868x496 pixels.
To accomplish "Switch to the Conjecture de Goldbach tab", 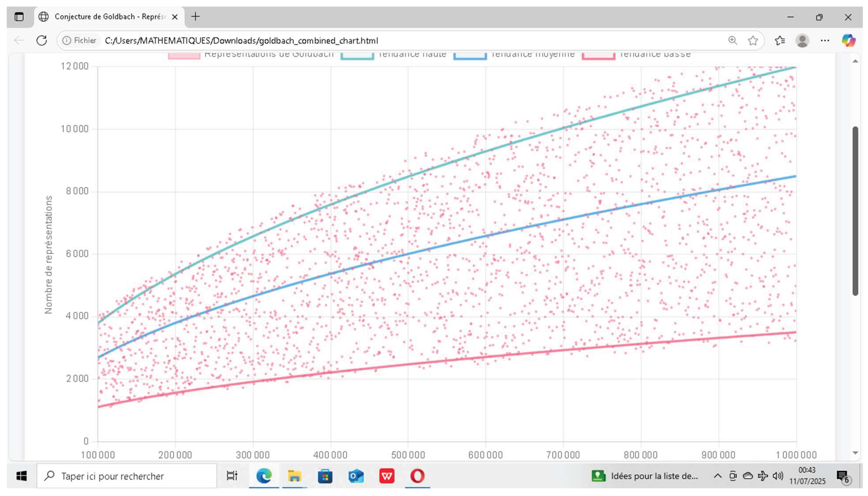I will point(109,16).
